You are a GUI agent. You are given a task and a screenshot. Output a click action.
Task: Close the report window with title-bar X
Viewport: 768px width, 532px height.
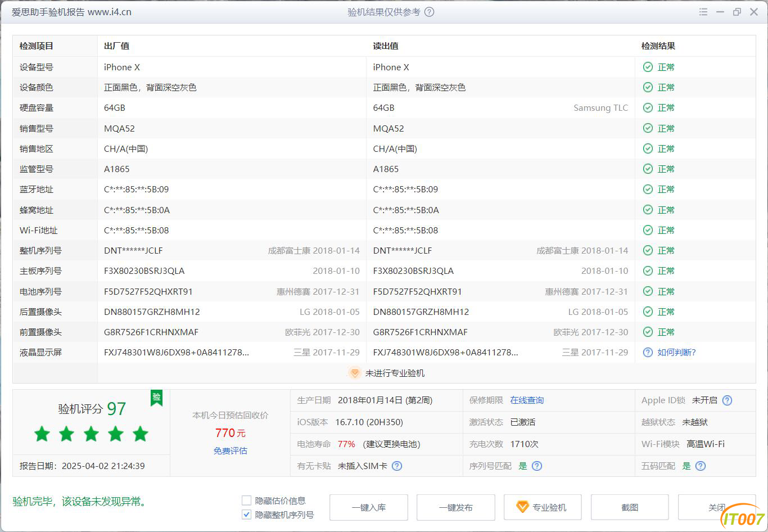point(755,12)
